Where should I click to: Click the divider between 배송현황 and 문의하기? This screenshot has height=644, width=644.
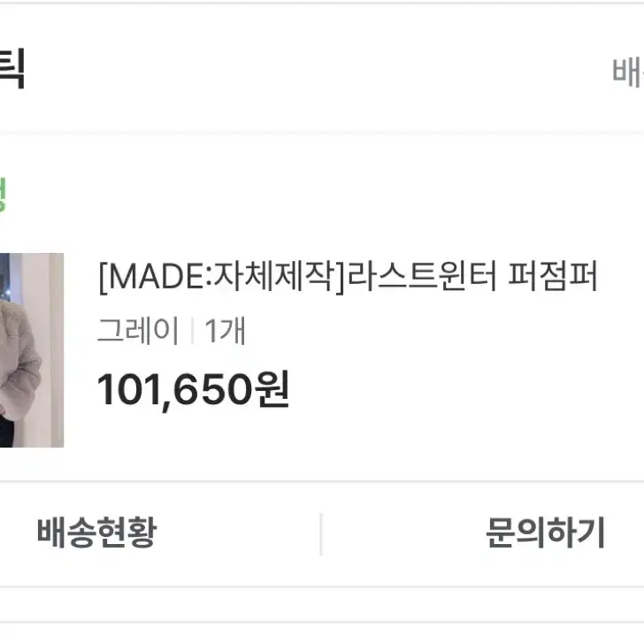tap(321, 533)
